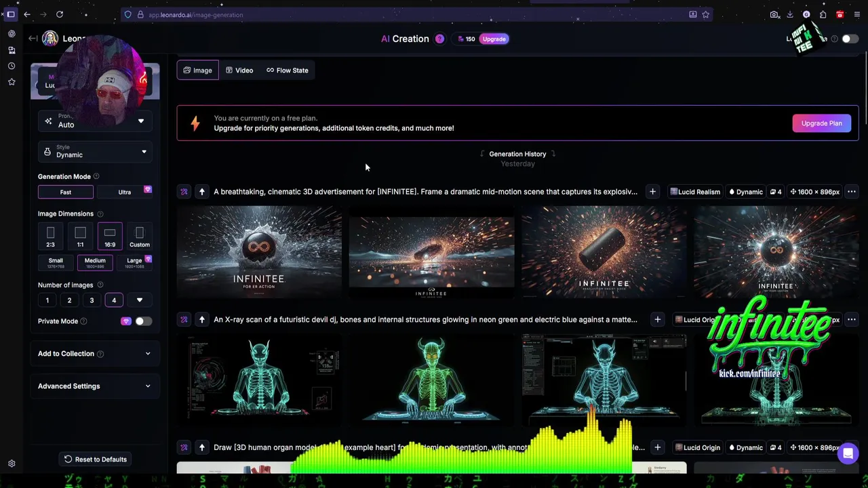Open INFINITEE black cylinder sparks thumbnail
Image resolution: width=868 pixels, height=488 pixels.
pos(604,252)
